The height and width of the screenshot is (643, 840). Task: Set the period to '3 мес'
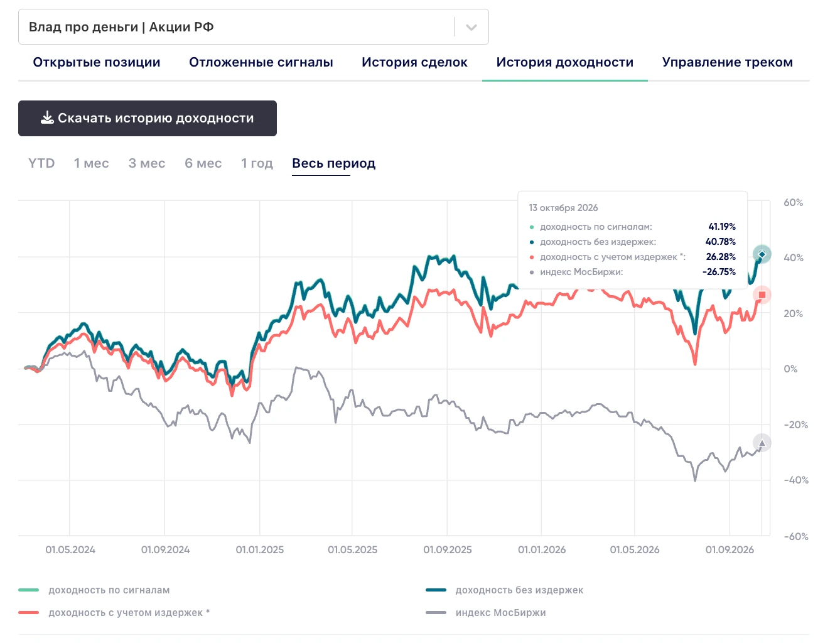pos(147,163)
